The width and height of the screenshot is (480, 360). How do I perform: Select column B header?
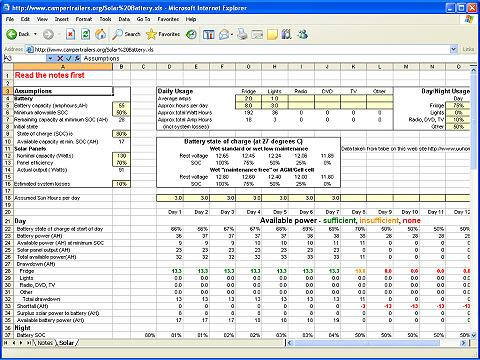tap(121, 67)
